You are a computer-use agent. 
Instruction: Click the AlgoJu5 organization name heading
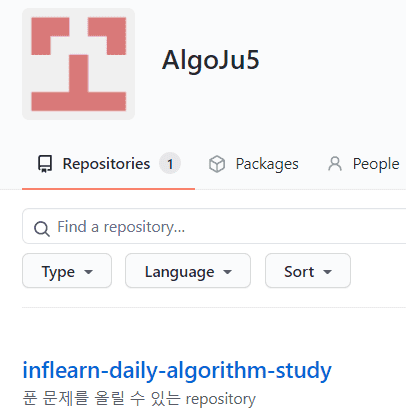tap(211, 60)
